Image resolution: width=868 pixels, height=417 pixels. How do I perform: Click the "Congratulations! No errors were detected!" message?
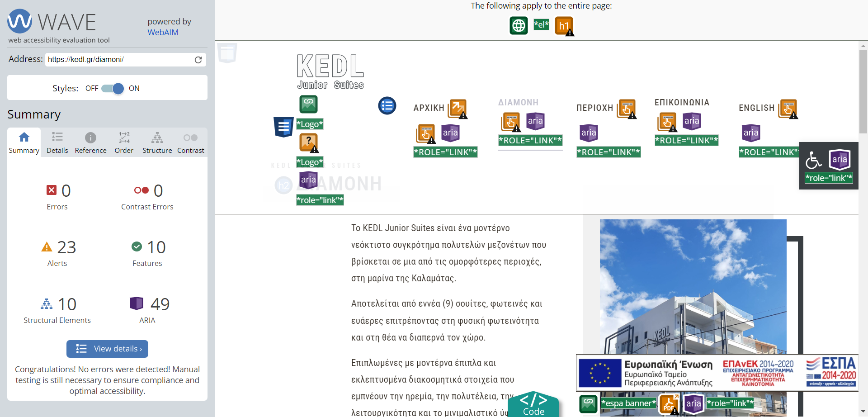click(107, 380)
